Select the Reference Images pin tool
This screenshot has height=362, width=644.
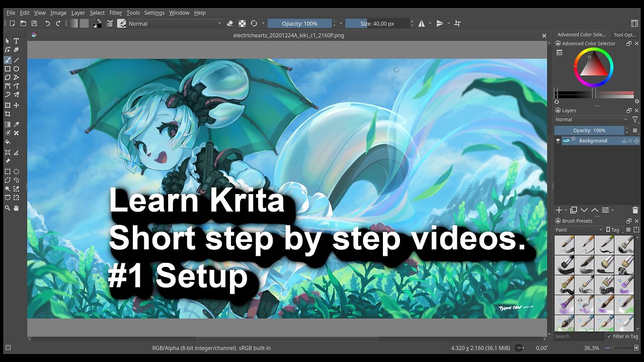(x=8, y=161)
